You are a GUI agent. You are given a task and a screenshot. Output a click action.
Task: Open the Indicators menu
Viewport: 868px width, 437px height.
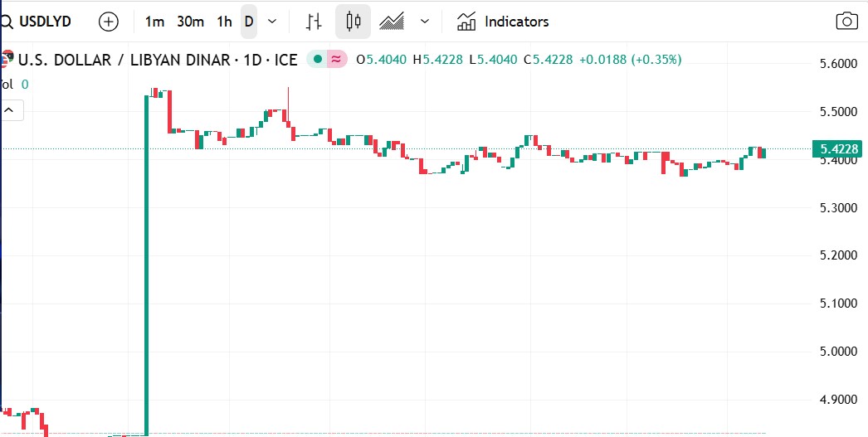tap(503, 22)
